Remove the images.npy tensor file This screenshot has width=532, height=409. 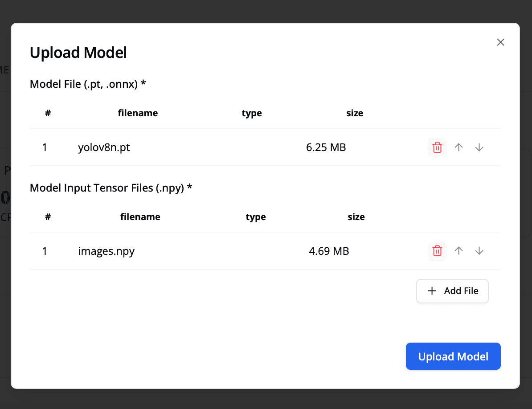click(x=437, y=251)
